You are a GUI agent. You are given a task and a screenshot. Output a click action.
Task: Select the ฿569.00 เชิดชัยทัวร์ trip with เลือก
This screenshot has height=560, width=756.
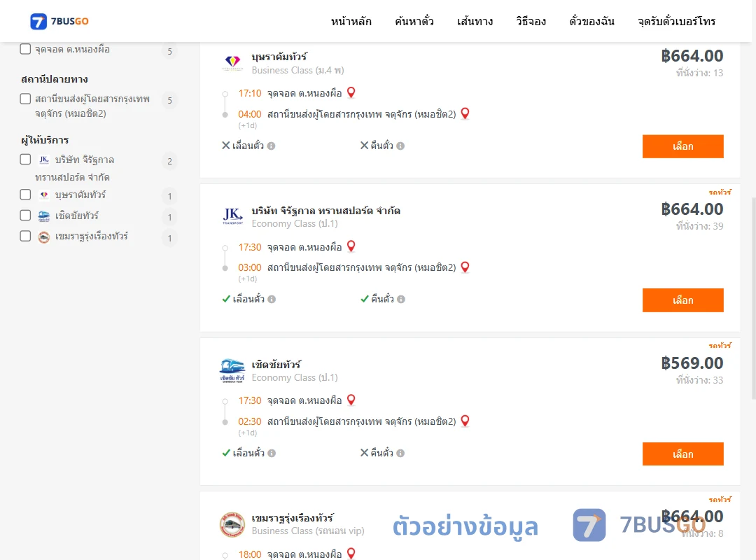click(x=682, y=454)
